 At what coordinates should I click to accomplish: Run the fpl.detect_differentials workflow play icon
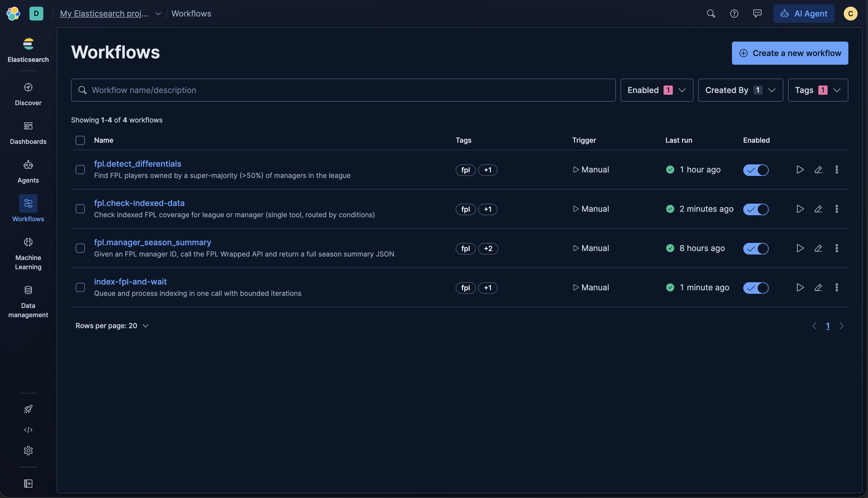coord(800,170)
